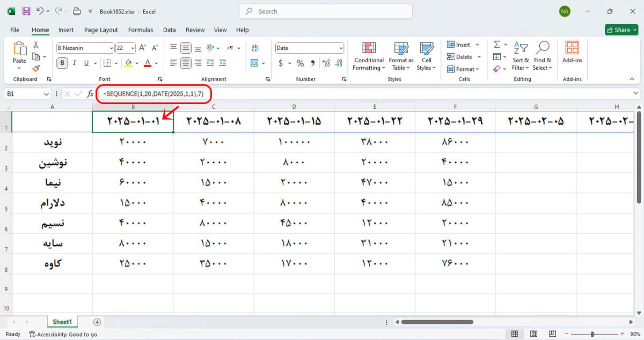This screenshot has height=340, width=644.
Task: Add a new worksheet with the plus button
Action: coord(97,322)
